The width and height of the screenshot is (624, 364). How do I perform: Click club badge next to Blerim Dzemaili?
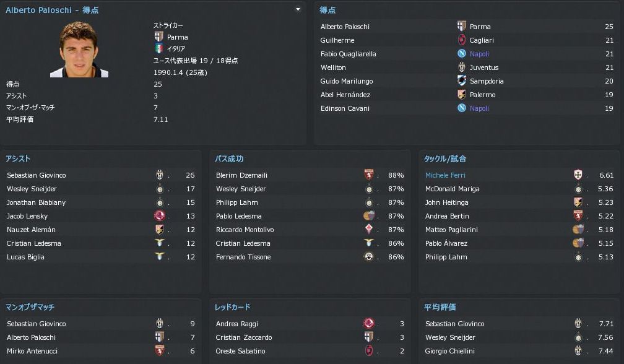369,175
